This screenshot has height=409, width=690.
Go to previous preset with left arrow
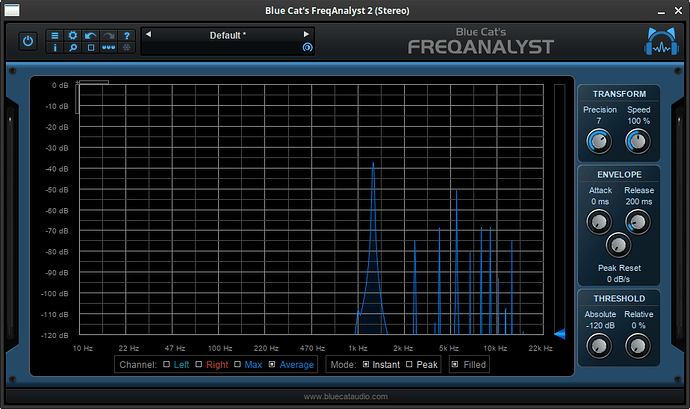[149, 34]
